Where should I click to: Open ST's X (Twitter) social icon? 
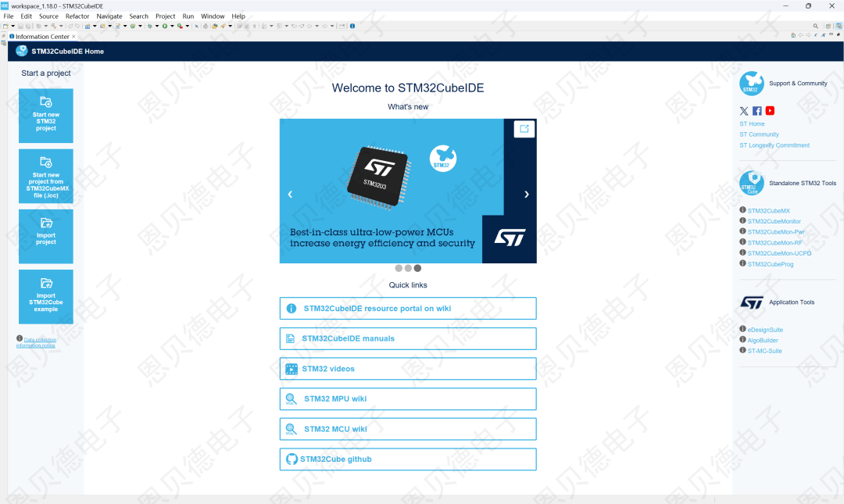[x=744, y=111]
